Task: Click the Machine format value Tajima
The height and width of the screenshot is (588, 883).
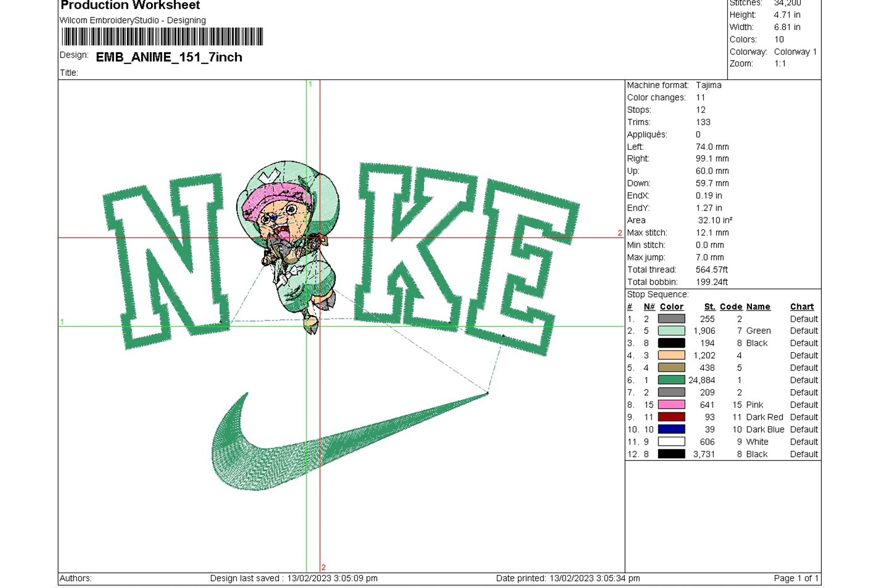Action: [x=708, y=85]
